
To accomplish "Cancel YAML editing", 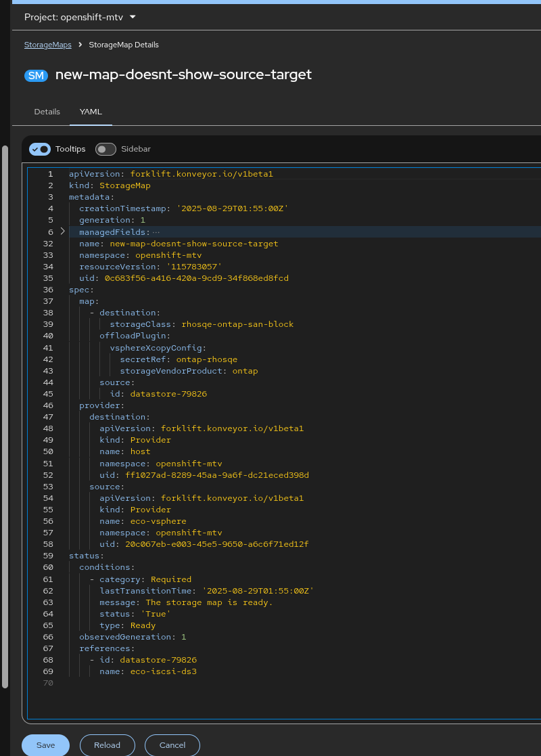I will point(172,745).
